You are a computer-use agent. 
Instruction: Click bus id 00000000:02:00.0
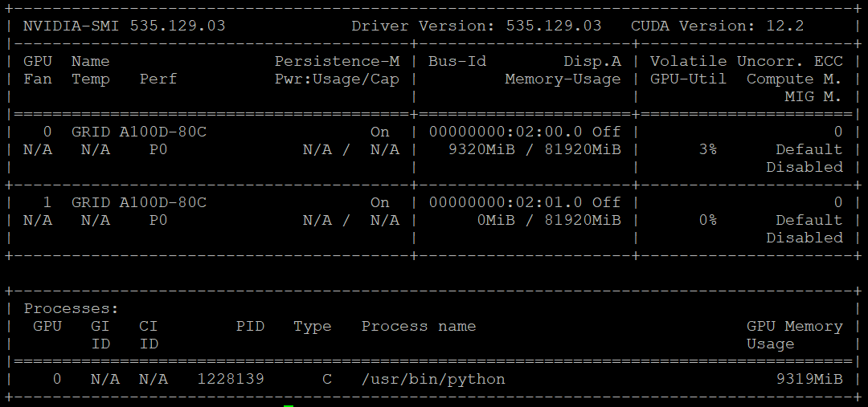(506, 132)
